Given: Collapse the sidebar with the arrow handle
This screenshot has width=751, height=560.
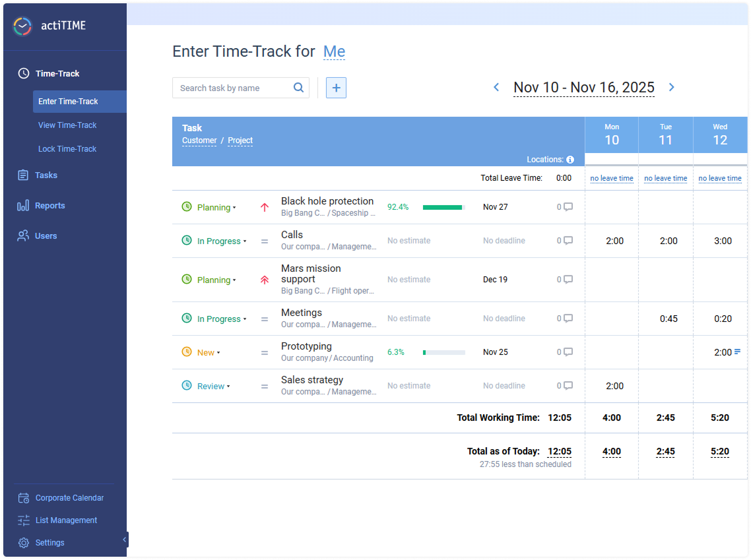Looking at the screenshot, I should (124, 540).
